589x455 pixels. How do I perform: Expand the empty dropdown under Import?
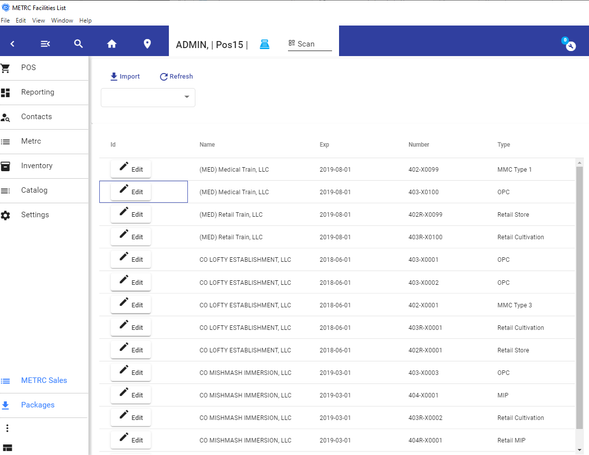pos(148,97)
